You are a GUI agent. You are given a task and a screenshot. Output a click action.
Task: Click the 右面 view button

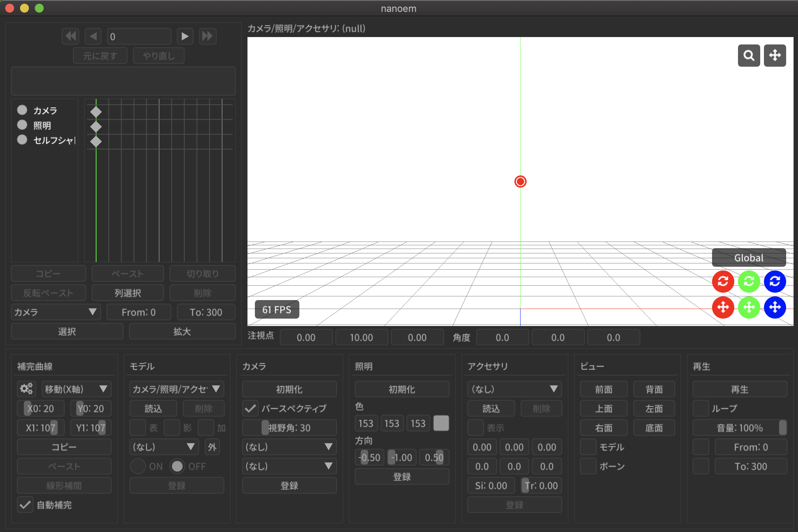(x=604, y=428)
